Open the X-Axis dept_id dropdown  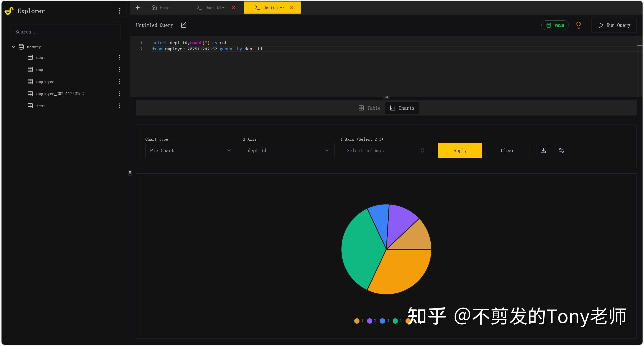tap(288, 150)
